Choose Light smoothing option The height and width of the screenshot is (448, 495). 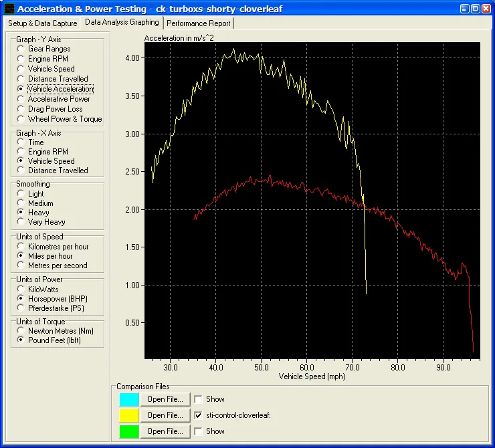21,194
